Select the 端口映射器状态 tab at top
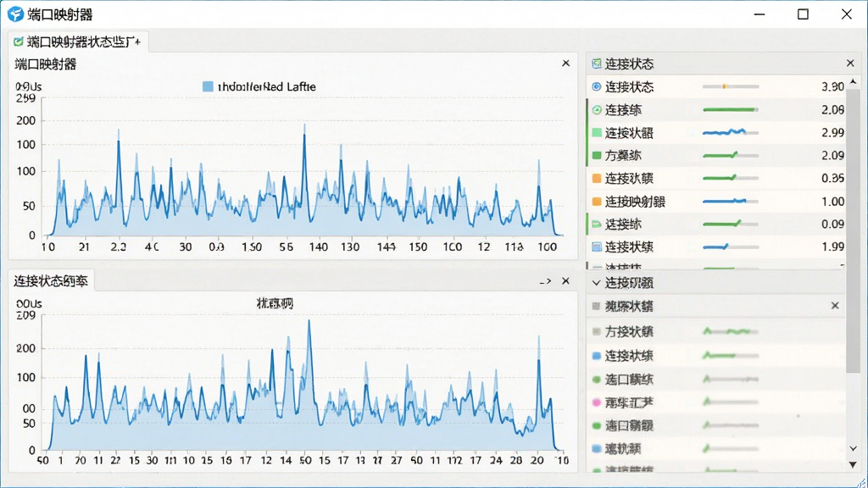The image size is (868, 488). point(78,42)
